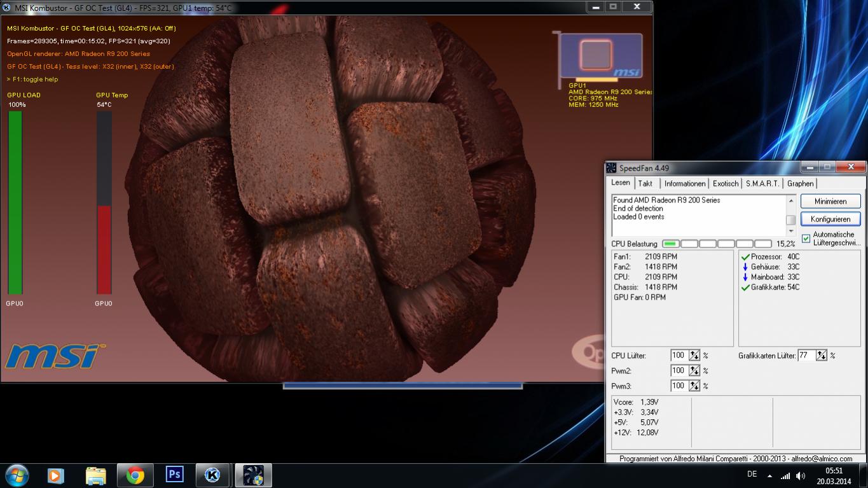Adjust Grafikkarten Lüfter spinner arrows
This screenshot has width=868, height=488.
click(x=822, y=356)
